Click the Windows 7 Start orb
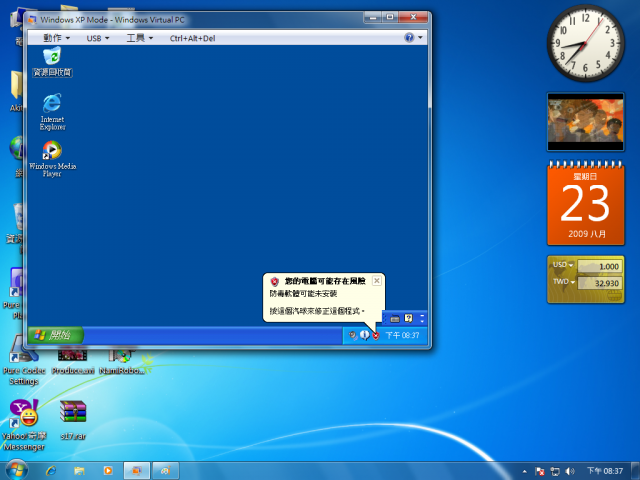640x480 pixels. pyautogui.click(x=17, y=471)
